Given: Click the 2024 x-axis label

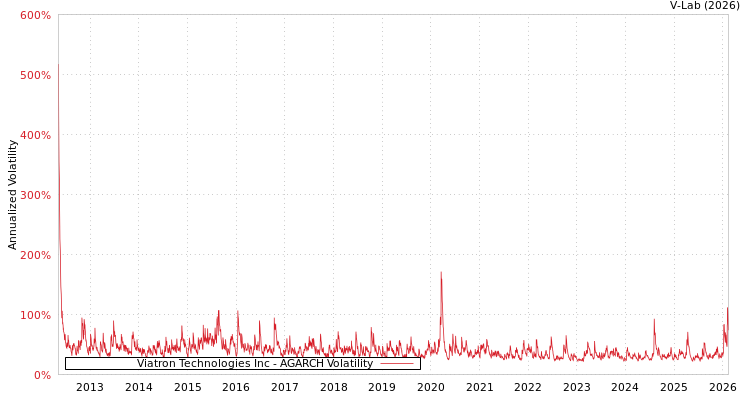Looking at the screenshot, I should [x=625, y=387].
